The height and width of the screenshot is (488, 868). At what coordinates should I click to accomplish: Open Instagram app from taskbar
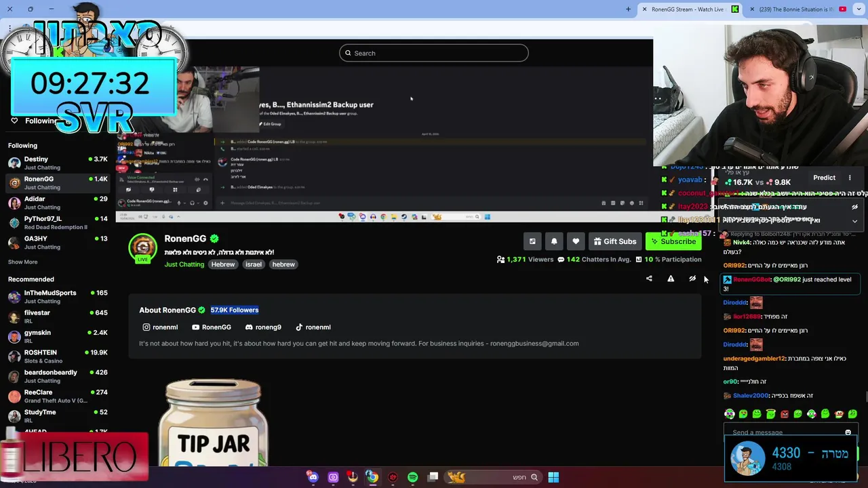tap(333, 477)
